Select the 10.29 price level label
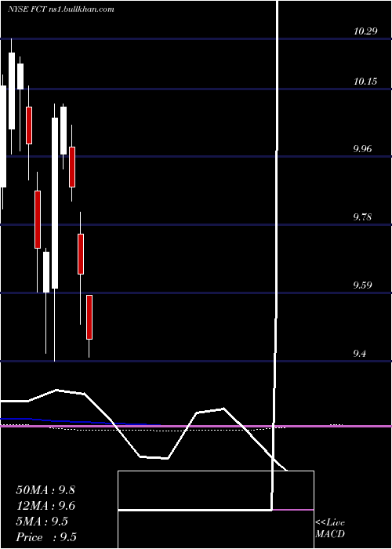This screenshot has width=392, height=549. tap(365, 31)
